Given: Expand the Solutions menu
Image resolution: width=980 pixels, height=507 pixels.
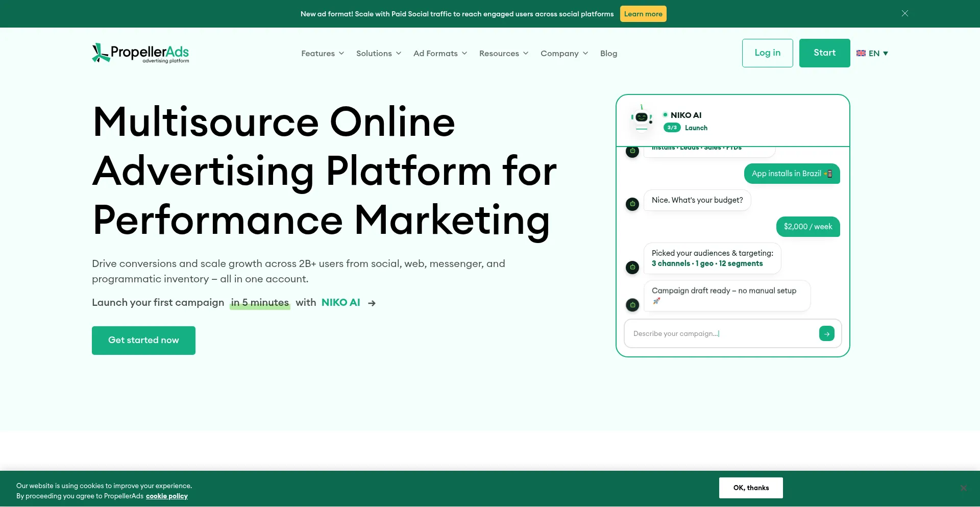Looking at the screenshot, I should click(379, 54).
